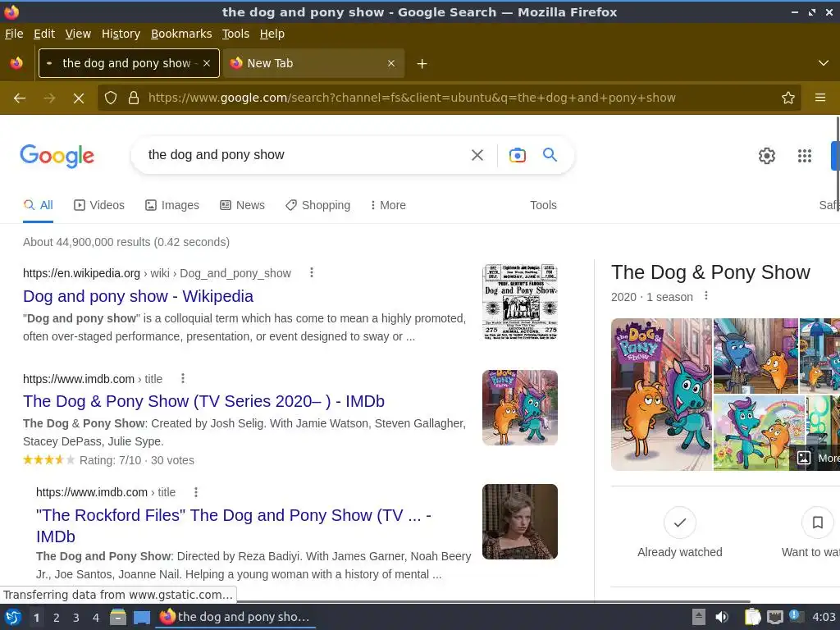840x630 pixels.
Task: Switch to the New Tab tab
Action: [314, 63]
